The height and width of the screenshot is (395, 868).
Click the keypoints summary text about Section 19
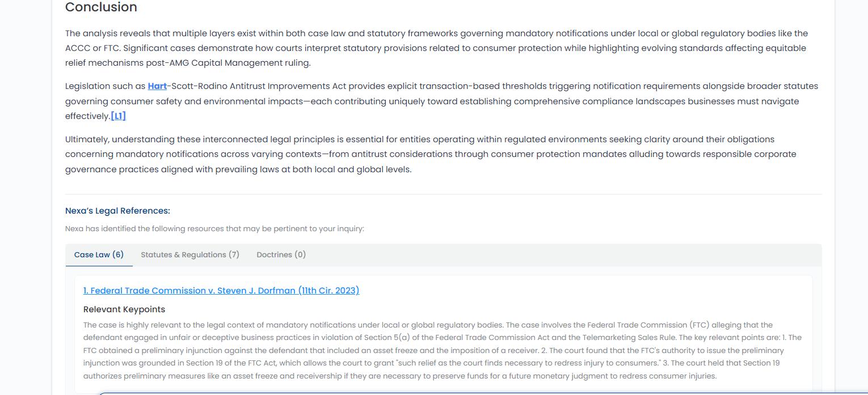tap(443, 350)
